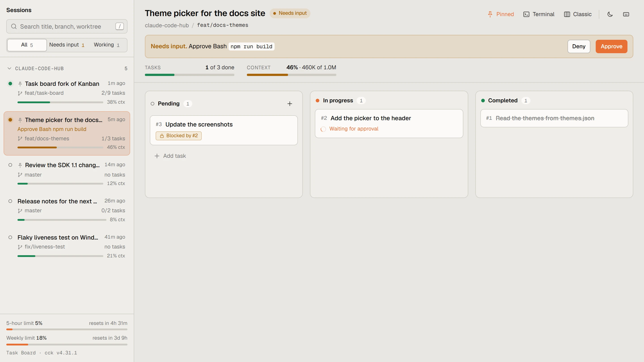The width and height of the screenshot is (644, 362).
Task: Open task #2 Add the picker to the header
Action: pos(389,123)
